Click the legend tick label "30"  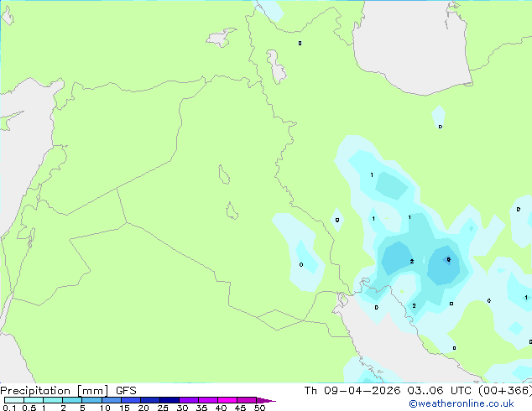182,408
